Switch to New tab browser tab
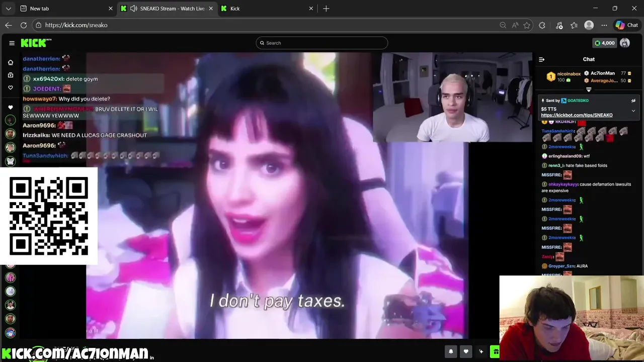The height and width of the screenshot is (362, 644). tap(66, 9)
